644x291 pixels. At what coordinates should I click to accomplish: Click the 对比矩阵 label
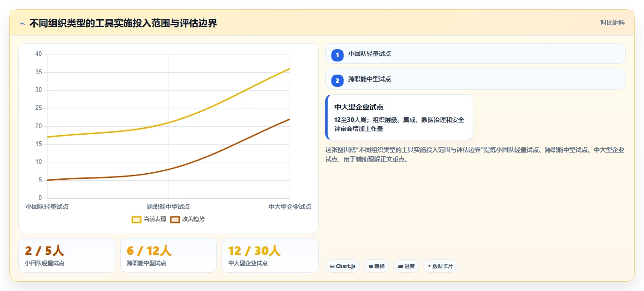pos(612,23)
